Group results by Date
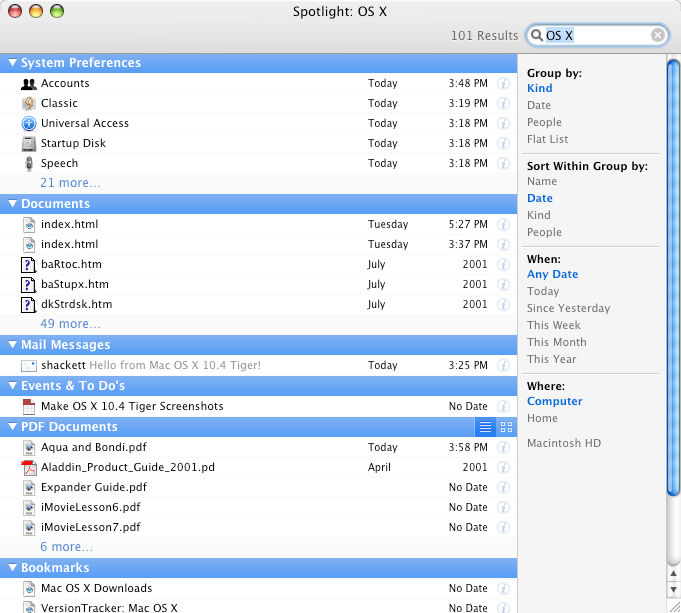 click(x=539, y=106)
